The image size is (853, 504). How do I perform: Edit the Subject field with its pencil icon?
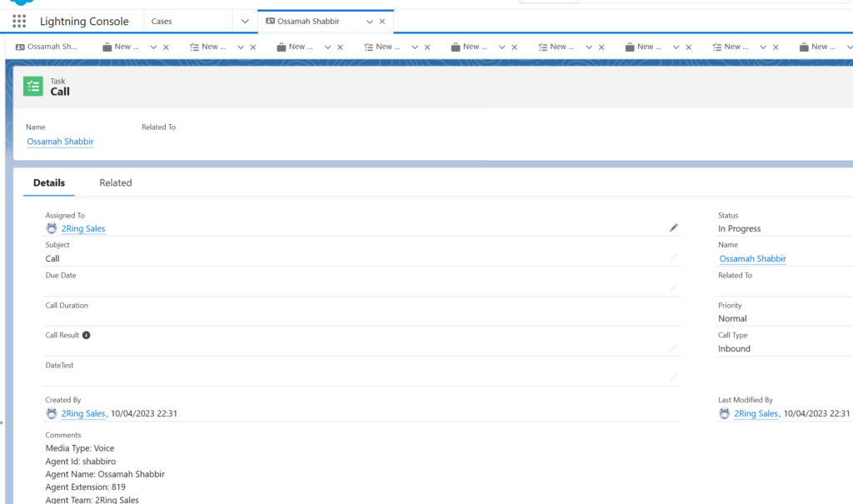point(674,257)
